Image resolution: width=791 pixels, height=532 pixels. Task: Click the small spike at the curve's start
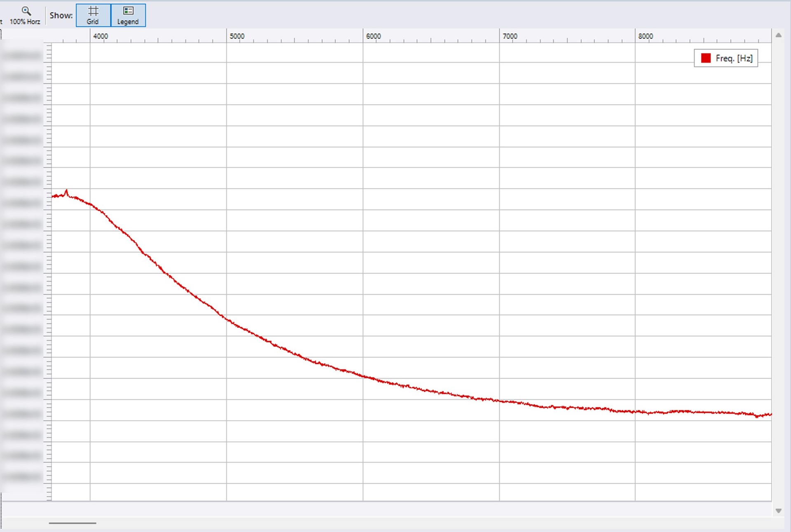click(x=66, y=191)
